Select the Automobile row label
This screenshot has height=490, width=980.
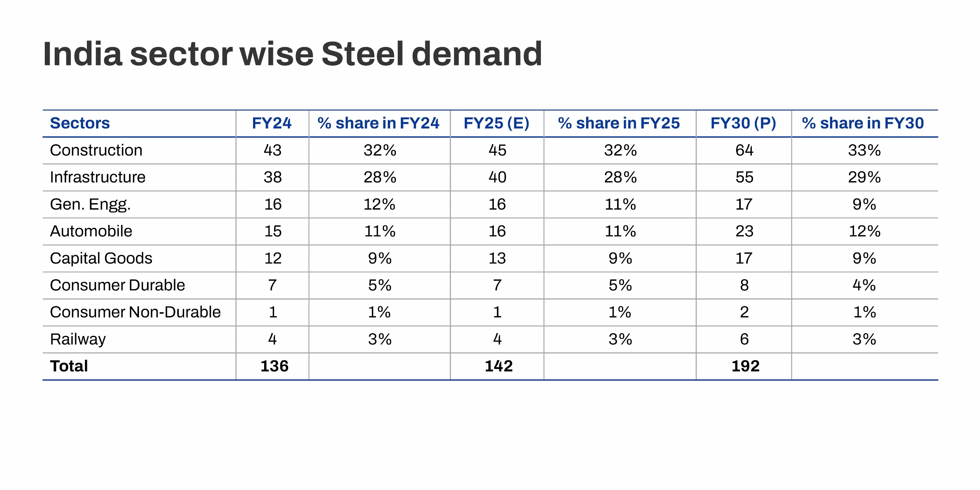coord(91,231)
